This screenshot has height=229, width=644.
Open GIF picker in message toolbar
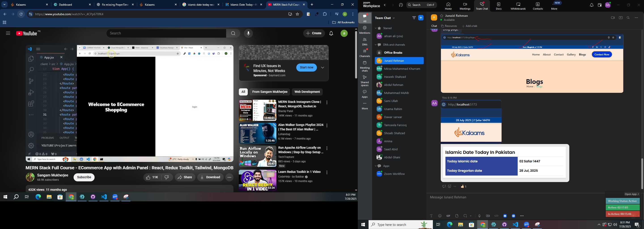tap(448, 216)
